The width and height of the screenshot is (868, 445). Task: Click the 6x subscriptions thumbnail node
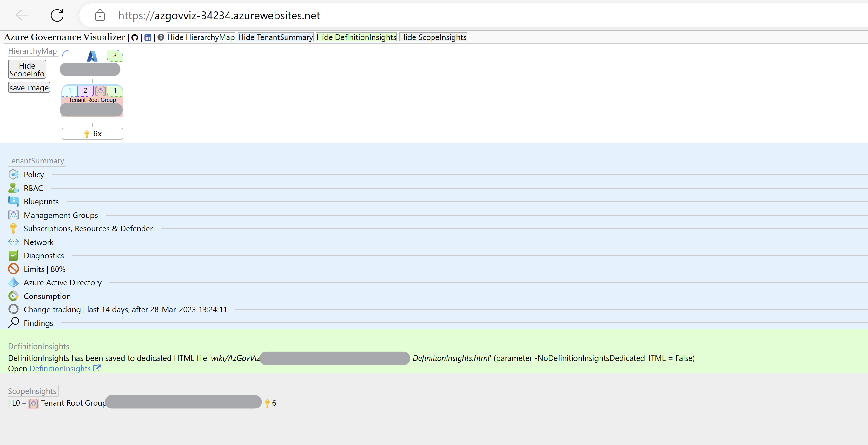(x=92, y=133)
